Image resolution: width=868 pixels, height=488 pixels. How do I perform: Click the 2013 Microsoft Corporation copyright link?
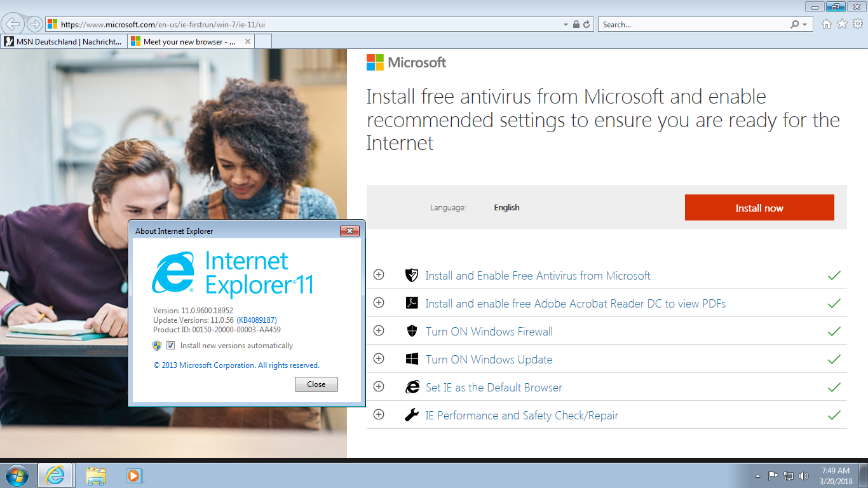tap(236, 365)
